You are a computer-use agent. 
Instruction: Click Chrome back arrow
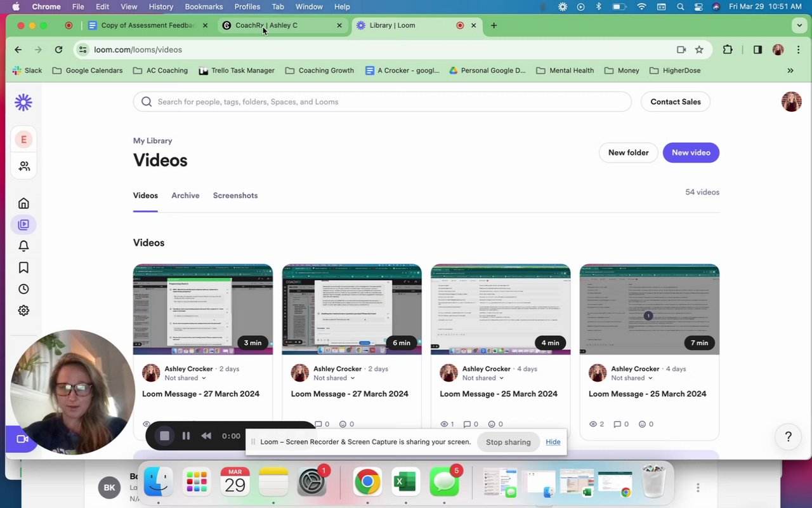18,50
